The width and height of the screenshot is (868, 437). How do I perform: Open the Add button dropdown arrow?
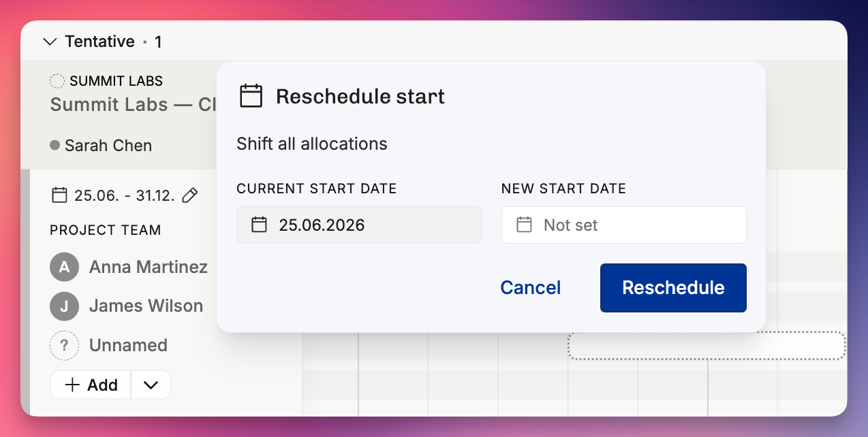151,385
